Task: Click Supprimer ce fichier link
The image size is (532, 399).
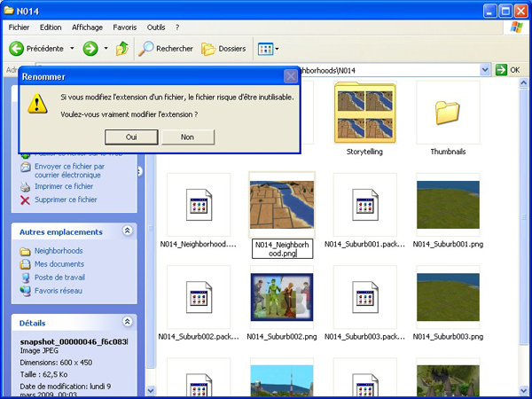Action: [66, 199]
